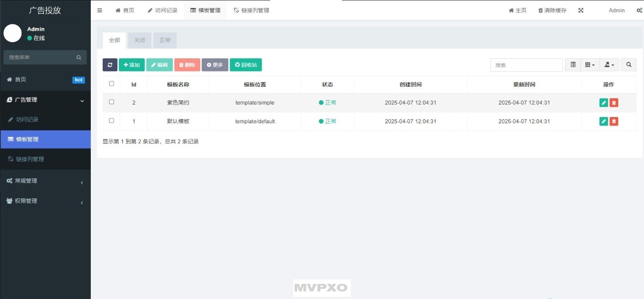Sort by the 模板位置 column header
The width and height of the screenshot is (644, 299).
255,85
